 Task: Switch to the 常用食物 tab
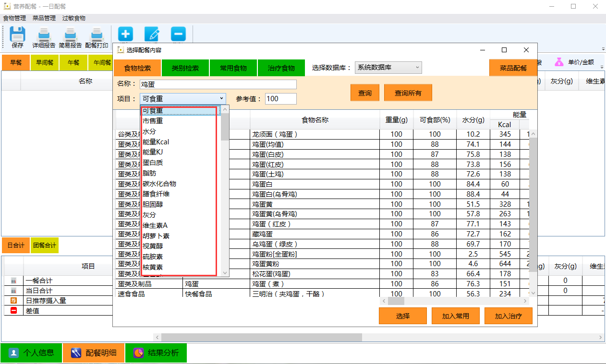(x=233, y=68)
